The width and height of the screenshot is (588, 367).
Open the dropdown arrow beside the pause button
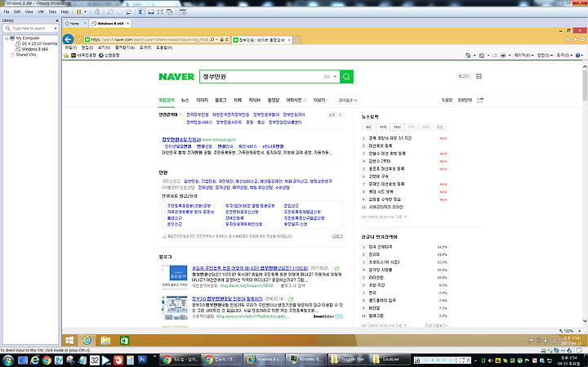pos(85,12)
